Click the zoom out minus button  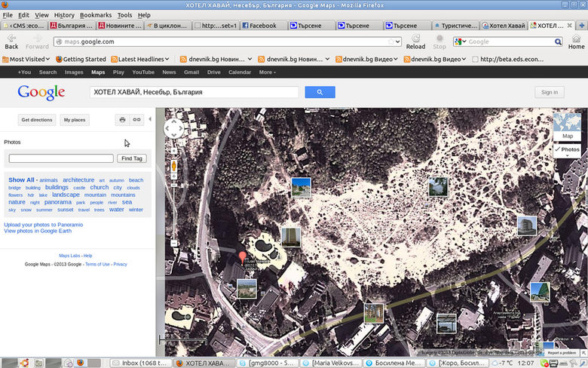tap(174, 243)
